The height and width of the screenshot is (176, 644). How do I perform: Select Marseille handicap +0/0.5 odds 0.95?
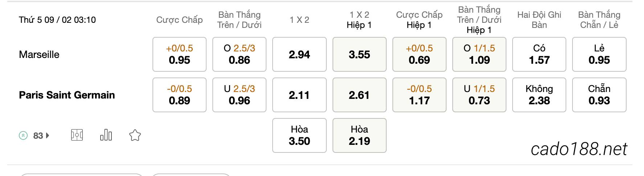point(179,54)
